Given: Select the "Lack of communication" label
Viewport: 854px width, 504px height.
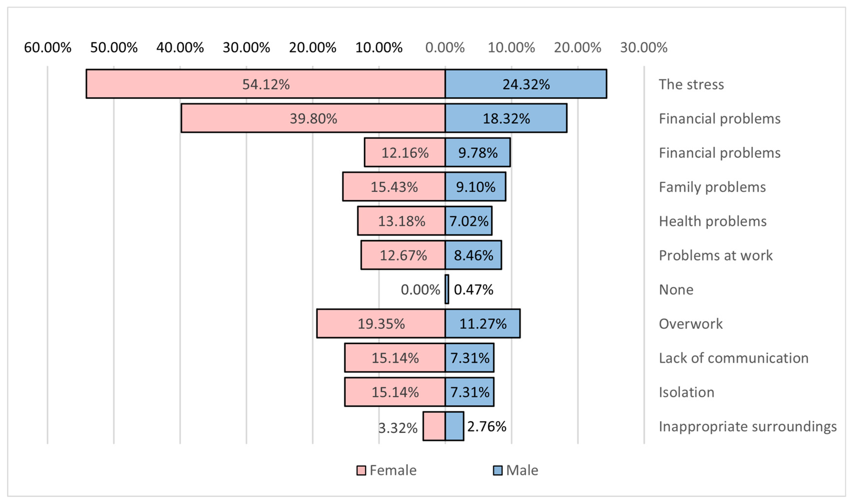Looking at the screenshot, I should pos(733,358).
